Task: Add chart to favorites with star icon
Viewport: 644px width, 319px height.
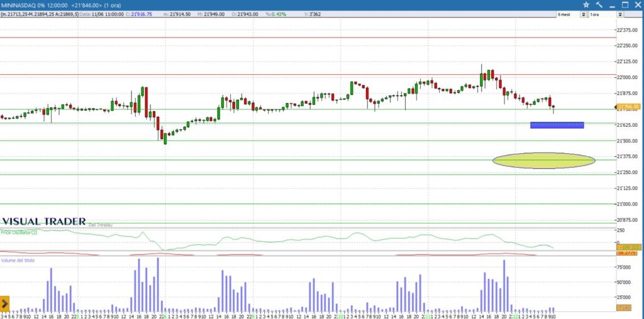Action: (x=586, y=5)
